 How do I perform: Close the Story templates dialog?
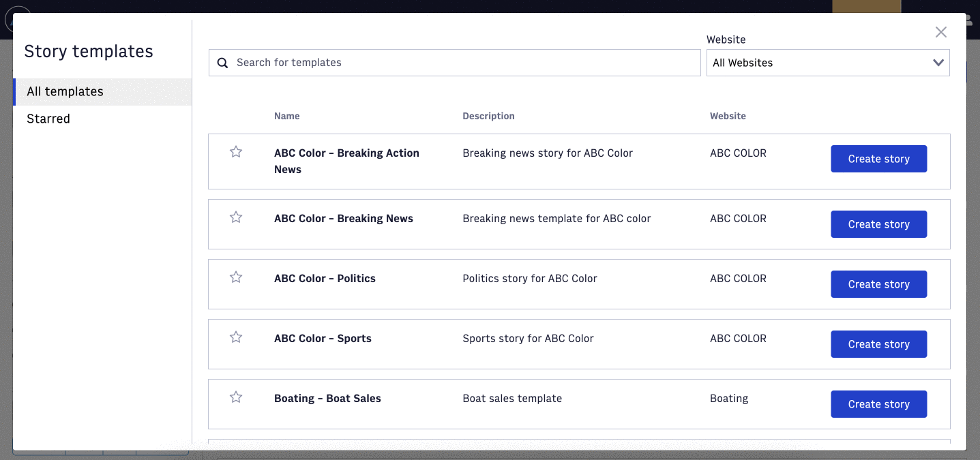point(941,32)
